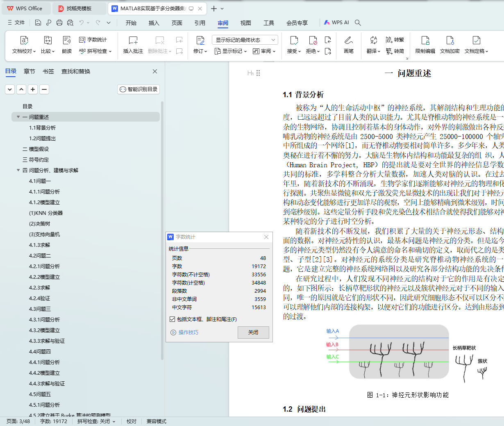Click WPS AI button
Viewport: 504px width, 426px height.
(336, 23)
